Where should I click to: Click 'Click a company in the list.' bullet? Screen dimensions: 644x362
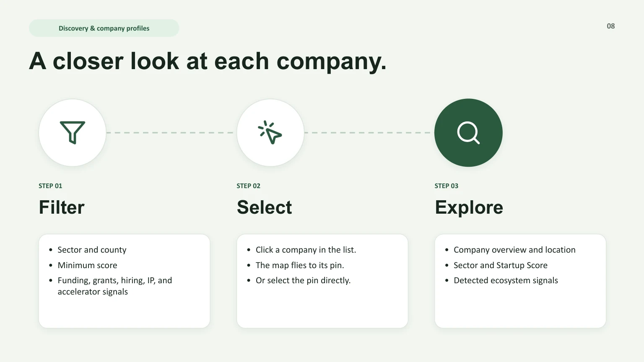pos(306,250)
